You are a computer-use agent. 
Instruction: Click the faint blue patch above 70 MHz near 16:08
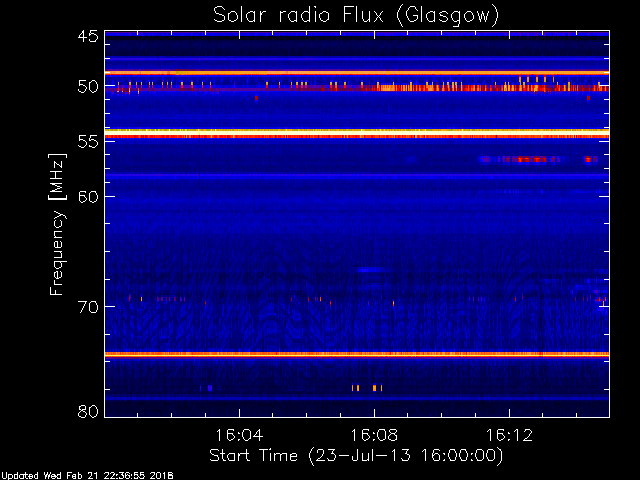pos(372,269)
